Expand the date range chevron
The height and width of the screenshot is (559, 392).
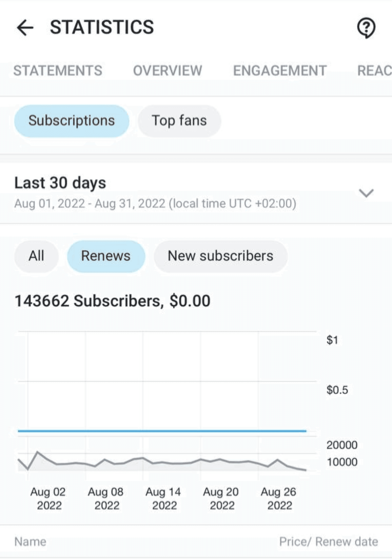coord(366,193)
